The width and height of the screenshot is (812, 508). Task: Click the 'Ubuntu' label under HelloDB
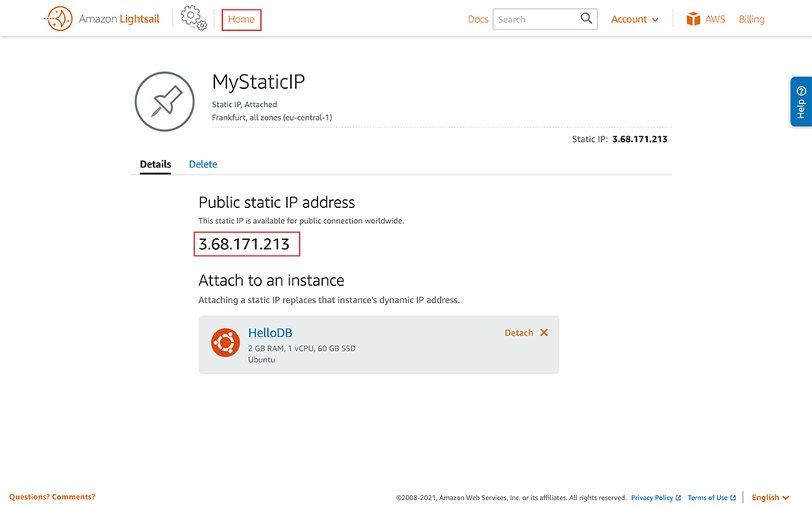(262, 360)
